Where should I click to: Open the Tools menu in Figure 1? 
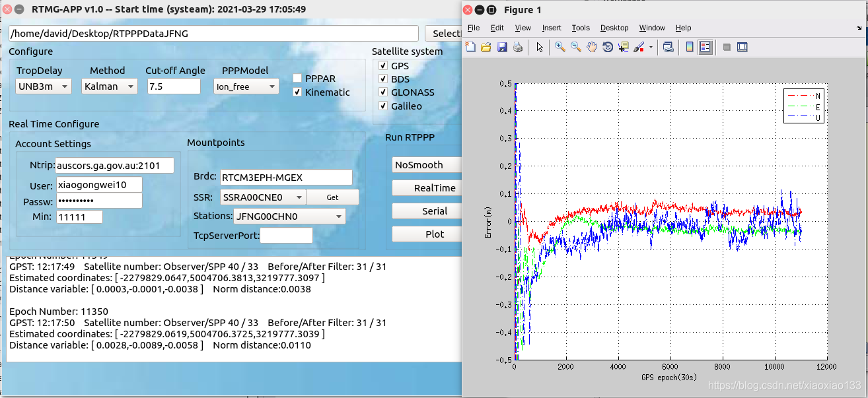pyautogui.click(x=581, y=28)
